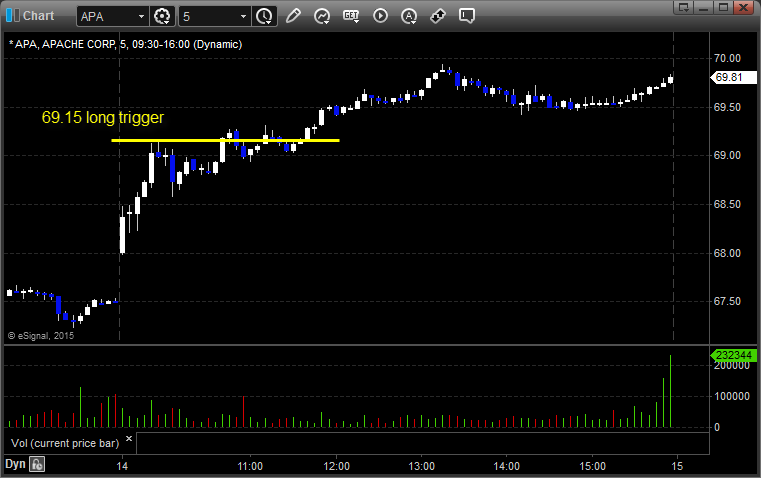Click the 15:00 time axis label
Viewport: 761px width, 478px height.
593,466
